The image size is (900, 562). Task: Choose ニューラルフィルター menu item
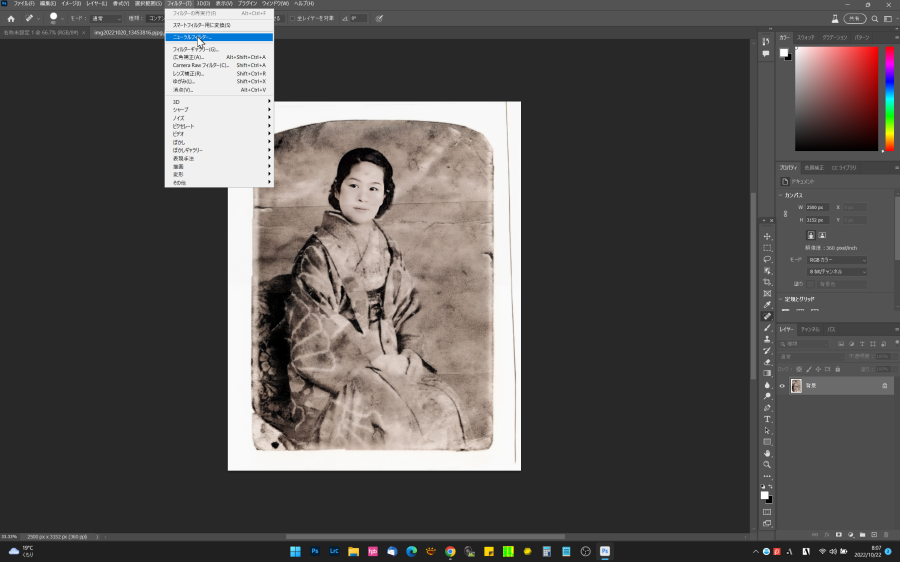click(x=219, y=37)
